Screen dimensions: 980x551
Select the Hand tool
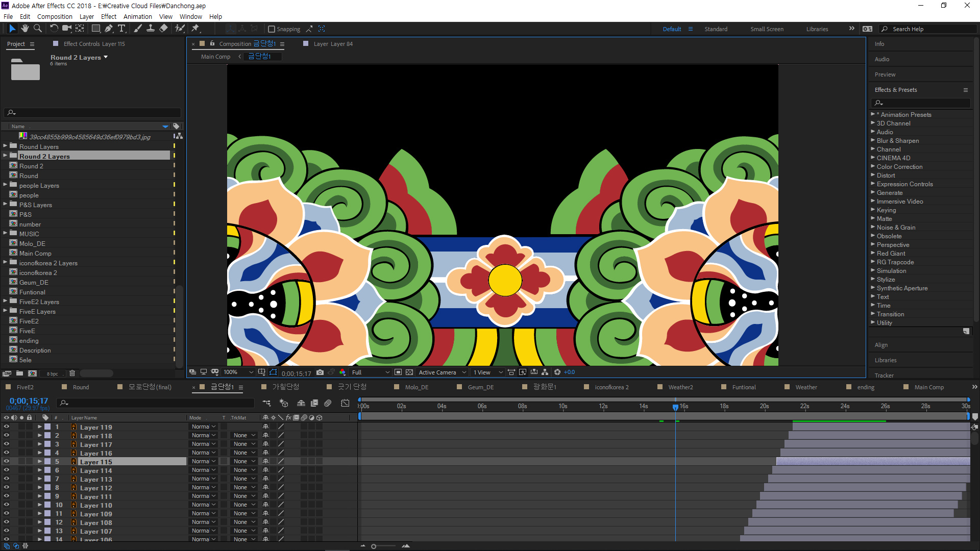click(24, 29)
